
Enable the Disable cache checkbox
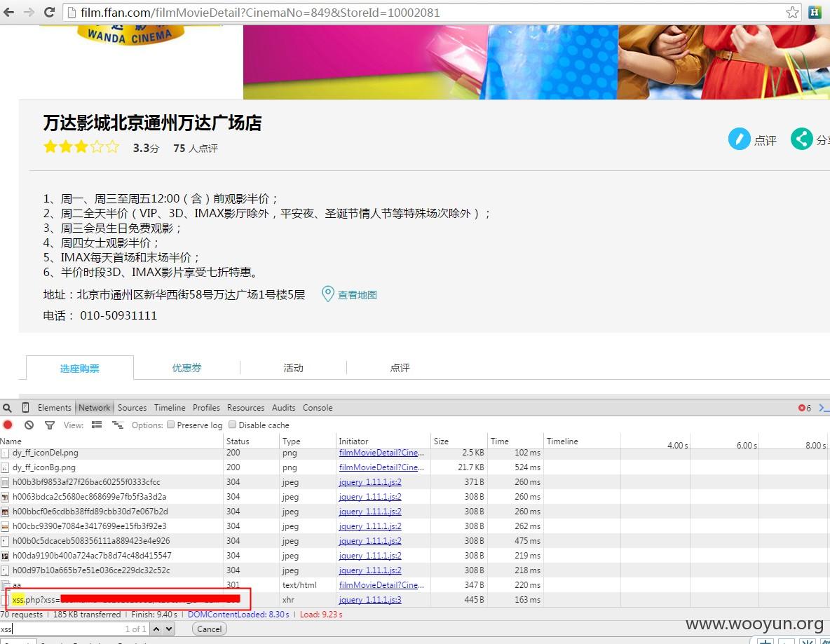232,425
